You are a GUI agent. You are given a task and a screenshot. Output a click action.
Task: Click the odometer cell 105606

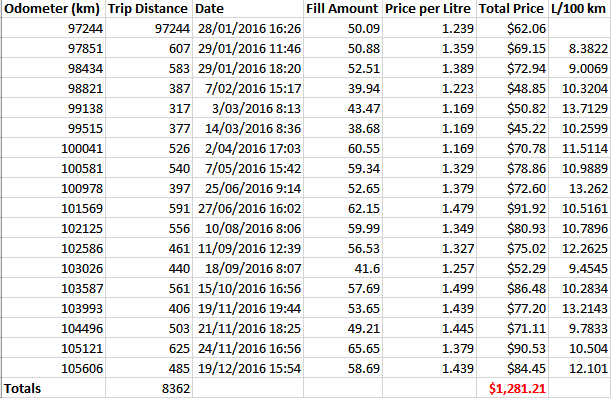tap(53, 368)
